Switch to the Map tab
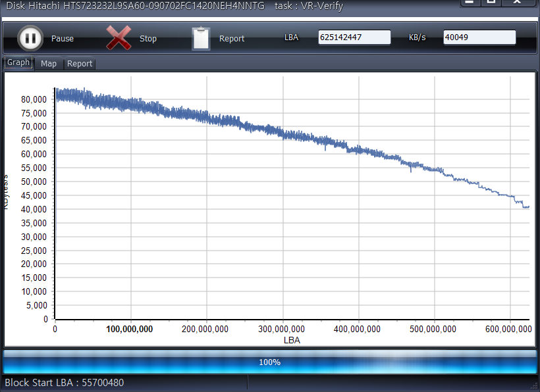 click(49, 64)
